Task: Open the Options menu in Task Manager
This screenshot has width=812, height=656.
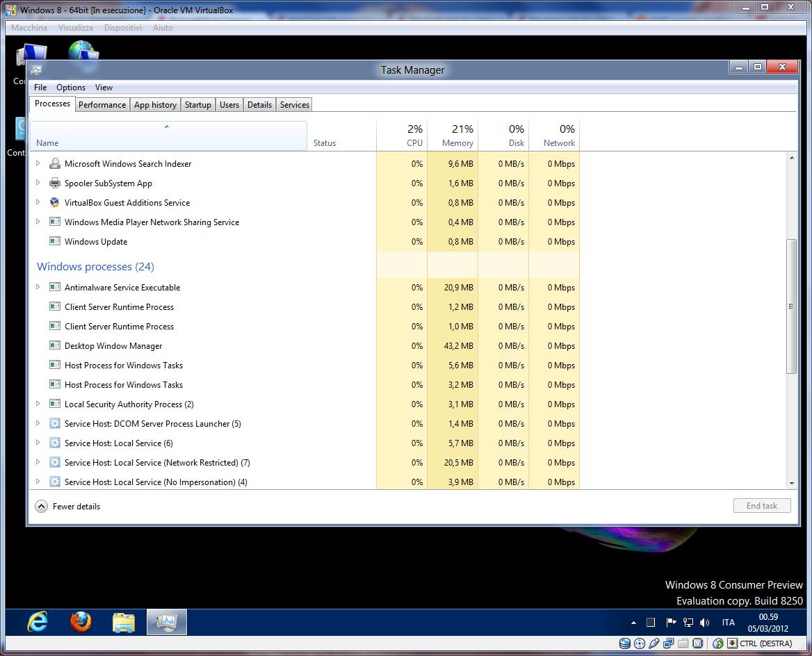Action: pos(71,88)
